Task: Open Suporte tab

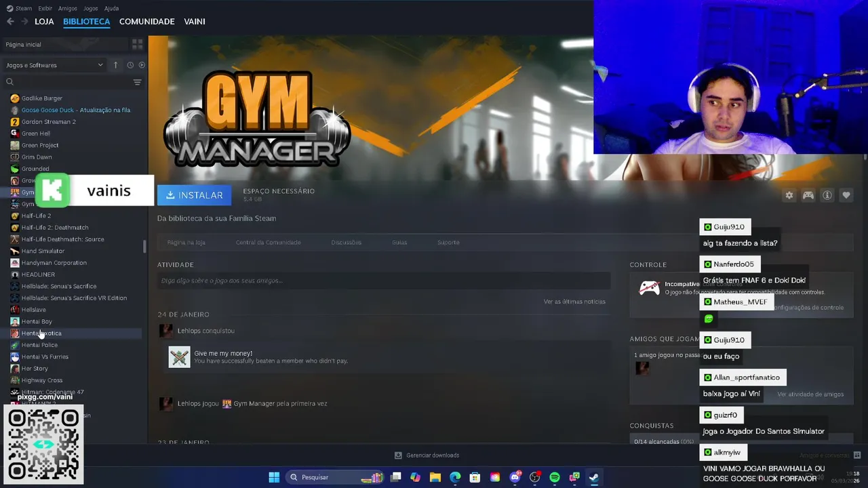Action: 448,242
